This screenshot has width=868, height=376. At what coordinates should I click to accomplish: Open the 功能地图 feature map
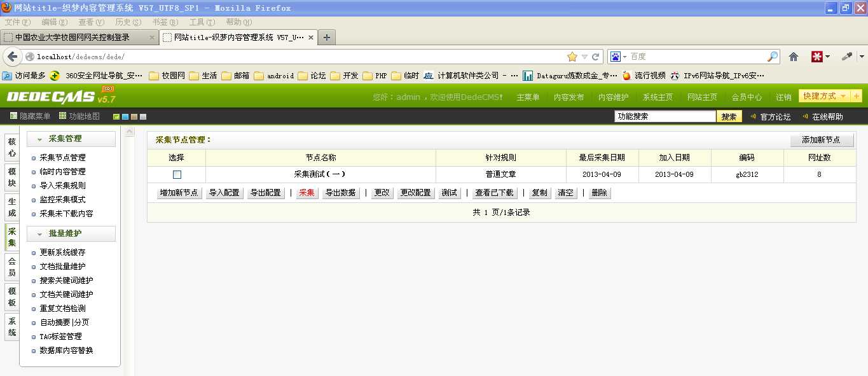pos(79,116)
